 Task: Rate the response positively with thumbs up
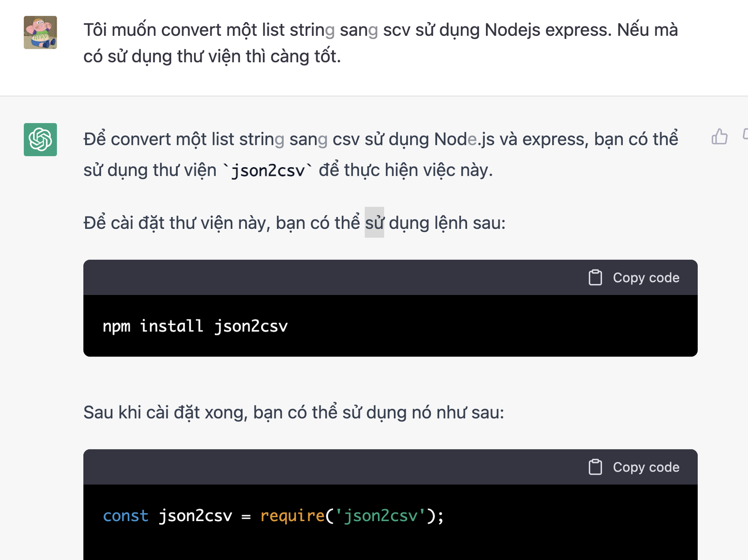(720, 136)
